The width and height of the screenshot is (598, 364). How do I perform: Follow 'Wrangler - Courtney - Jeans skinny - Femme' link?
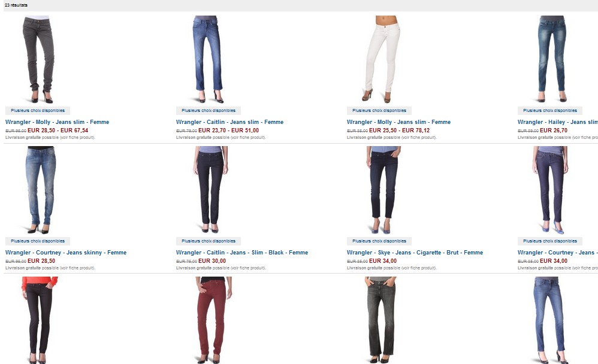pyautogui.click(x=66, y=252)
